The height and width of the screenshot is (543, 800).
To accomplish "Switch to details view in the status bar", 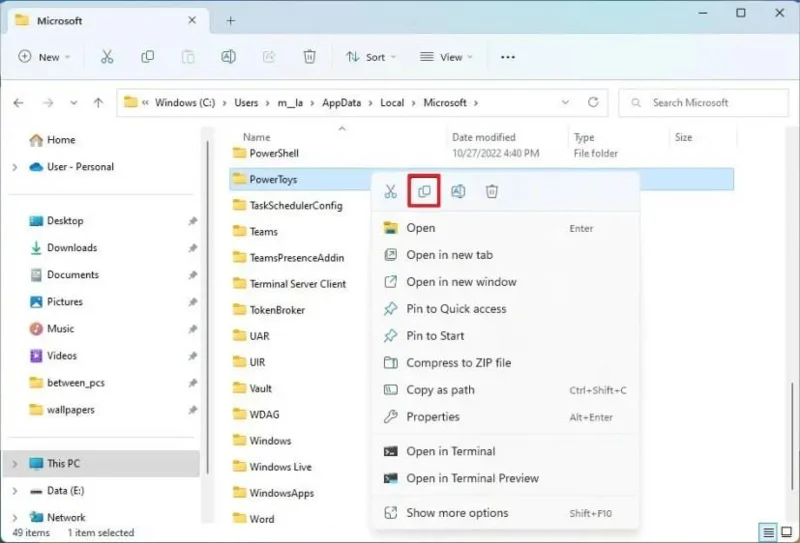I will [x=768, y=532].
